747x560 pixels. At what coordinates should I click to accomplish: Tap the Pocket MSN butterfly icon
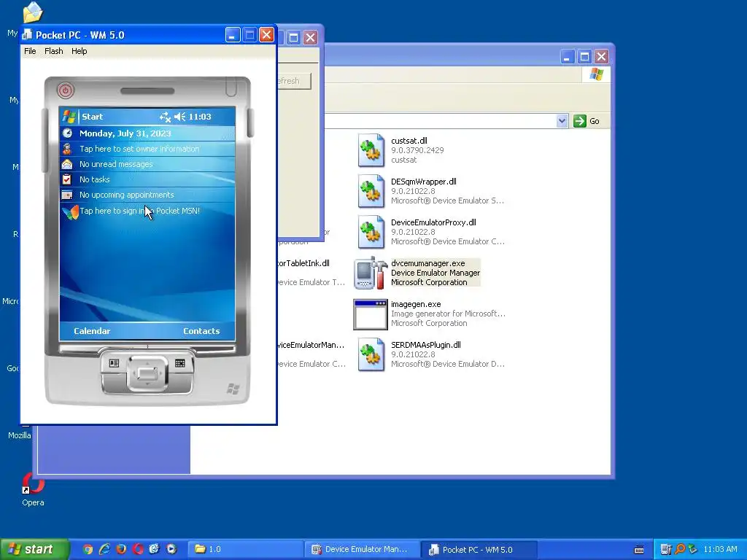[x=71, y=211]
